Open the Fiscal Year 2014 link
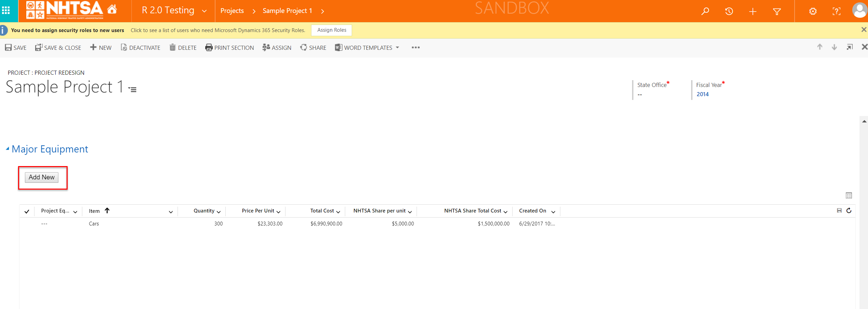The width and height of the screenshot is (868, 309). [703, 94]
